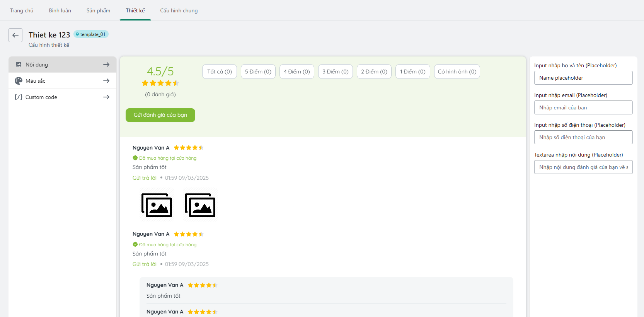
Task: Click the Màu sắc palette icon
Action: (19, 81)
